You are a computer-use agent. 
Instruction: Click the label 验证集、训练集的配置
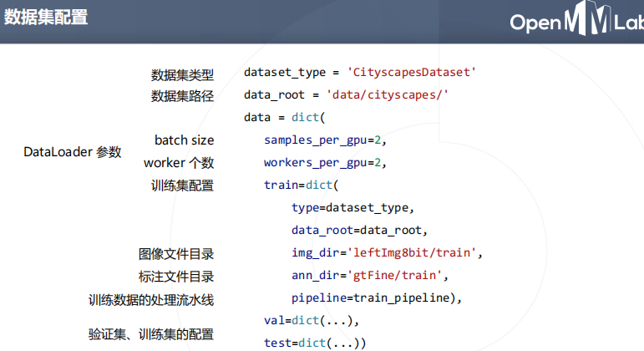[x=151, y=334]
